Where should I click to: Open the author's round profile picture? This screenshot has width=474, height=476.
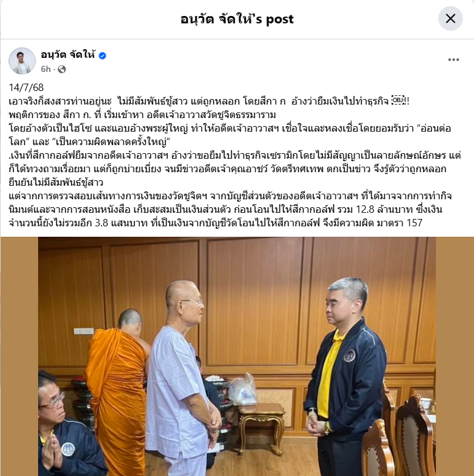pyautogui.click(x=22, y=61)
